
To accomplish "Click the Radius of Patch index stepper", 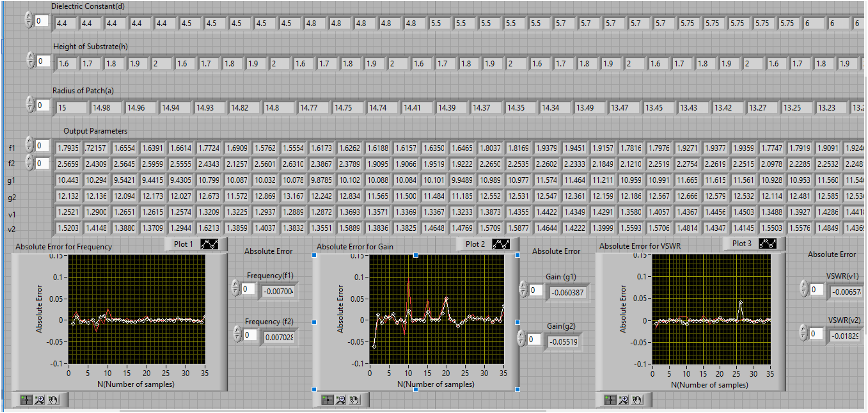I will (30, 105).
